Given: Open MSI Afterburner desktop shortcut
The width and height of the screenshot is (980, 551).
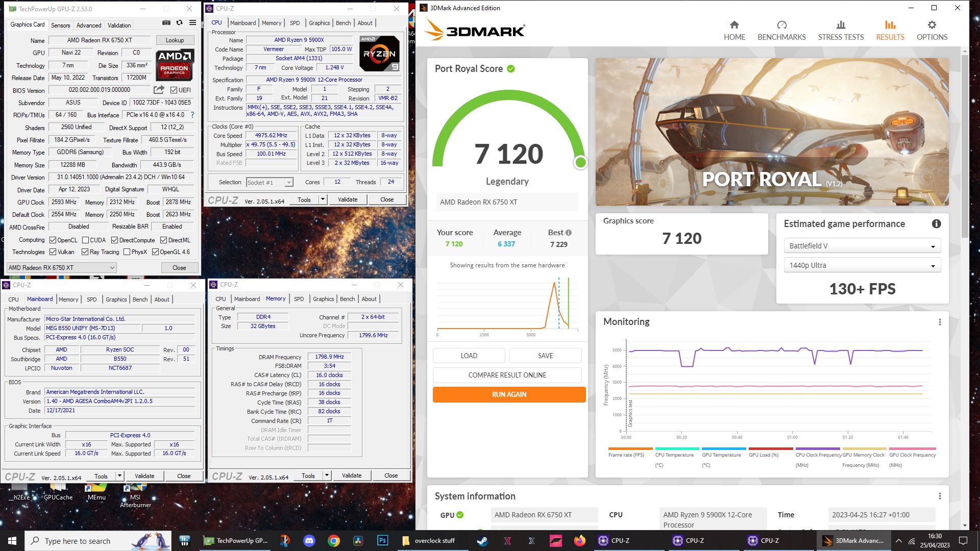Looking at the screenshot, I should point(135,496).
